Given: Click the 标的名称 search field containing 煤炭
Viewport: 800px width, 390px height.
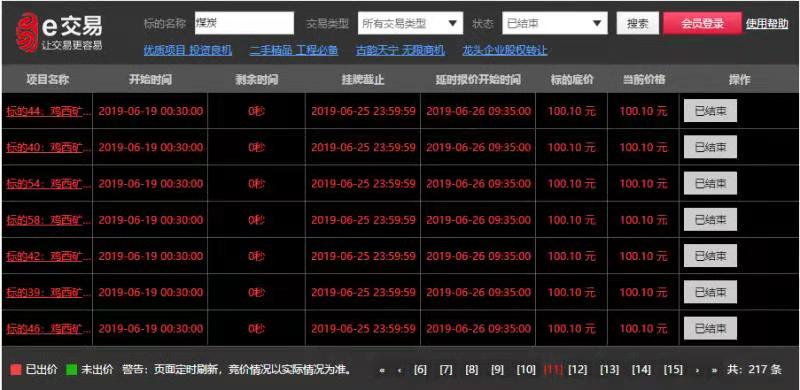Looking at the screenshot, I should coord(244,23).
